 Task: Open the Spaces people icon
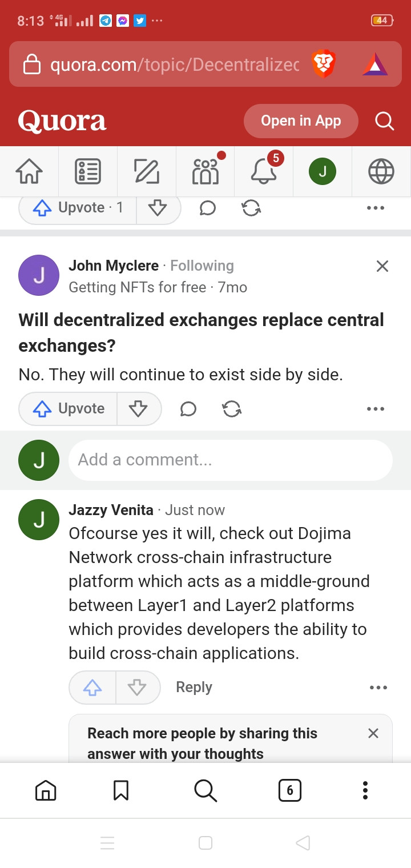tap(205, 171)
